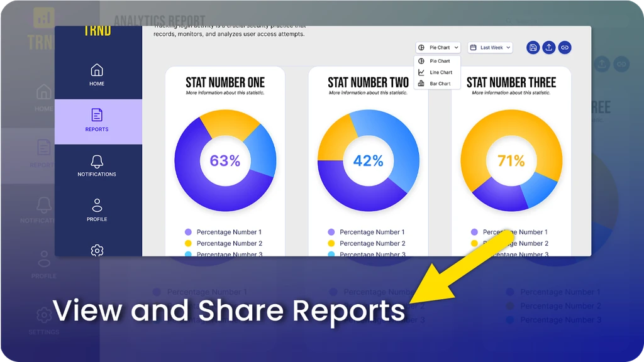644x362 pixels.
Task: Click the dimmed bell icon in the background sidebar
Action: tap(43, 205)
